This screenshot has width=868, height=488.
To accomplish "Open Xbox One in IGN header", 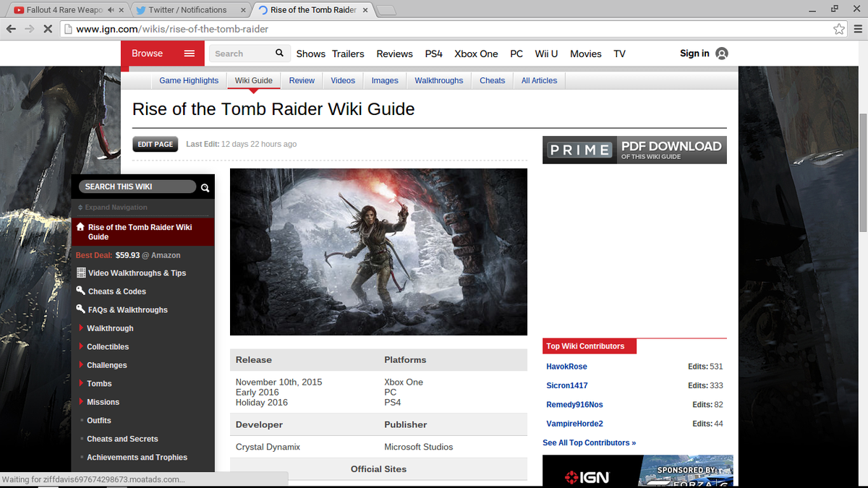I will 476,53.
